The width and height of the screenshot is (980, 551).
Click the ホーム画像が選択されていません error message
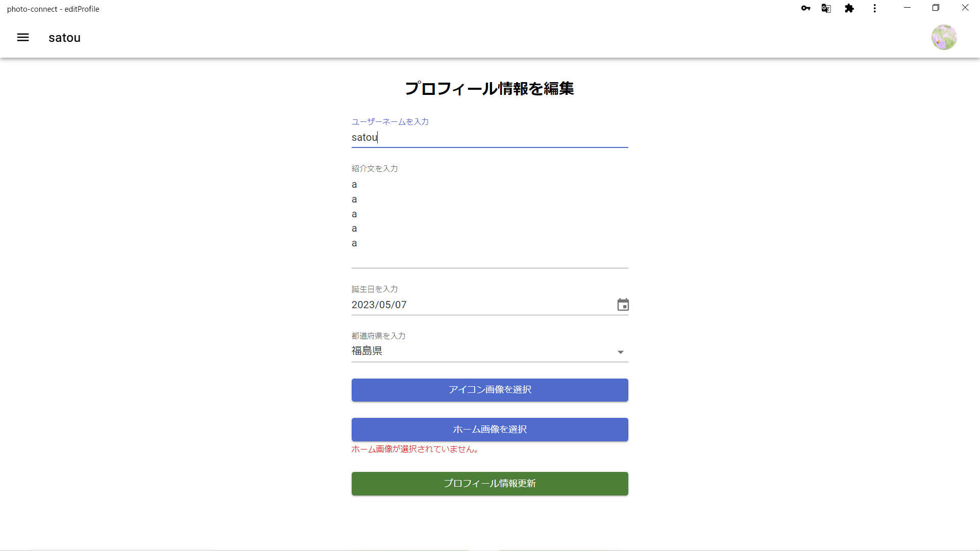point(416,449)
